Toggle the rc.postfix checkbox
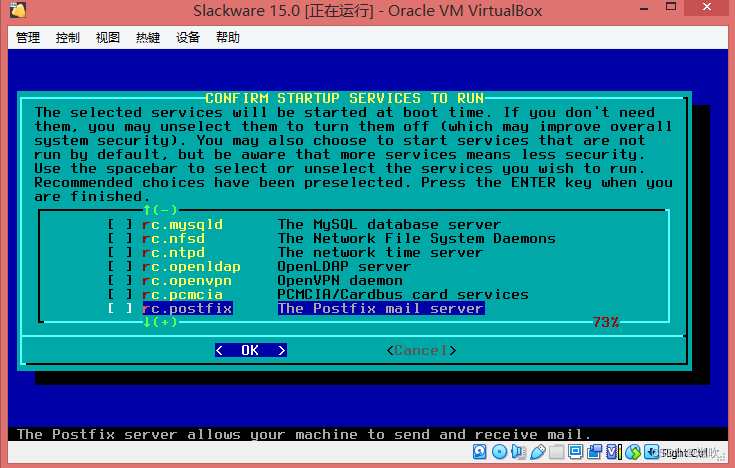 (120, 309)
